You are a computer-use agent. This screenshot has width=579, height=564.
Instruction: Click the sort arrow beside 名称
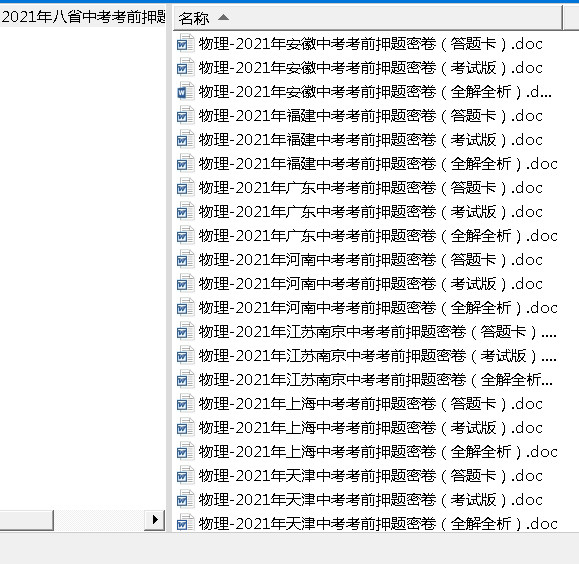click(x=223, y=17)
